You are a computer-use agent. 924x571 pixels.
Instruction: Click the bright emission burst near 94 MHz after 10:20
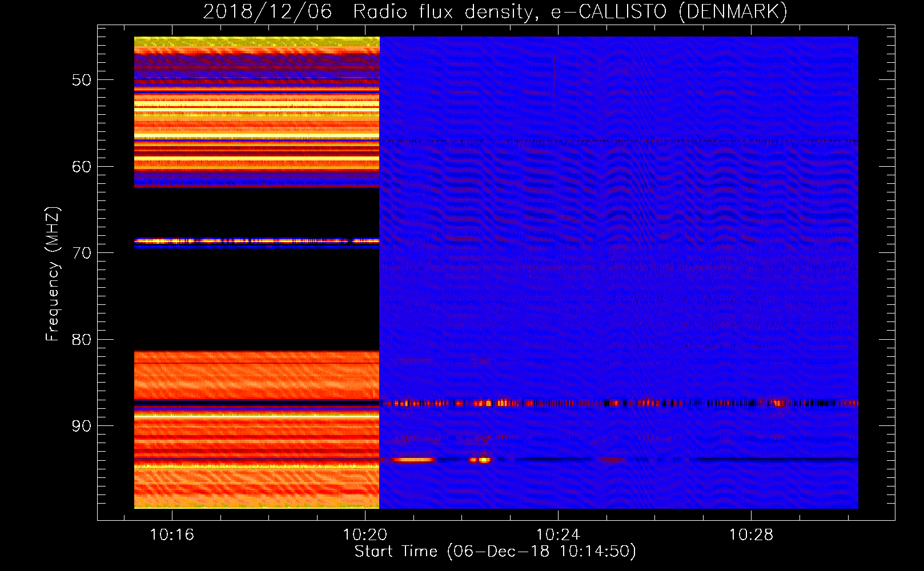tap(413, 460)
